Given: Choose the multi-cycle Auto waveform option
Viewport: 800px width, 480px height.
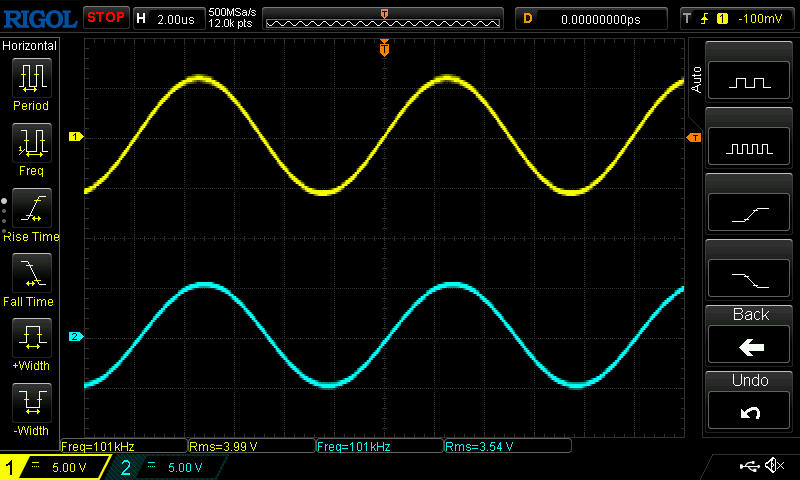Looking at the screenshot, I should pyautogui.click(x=749, y=146).
